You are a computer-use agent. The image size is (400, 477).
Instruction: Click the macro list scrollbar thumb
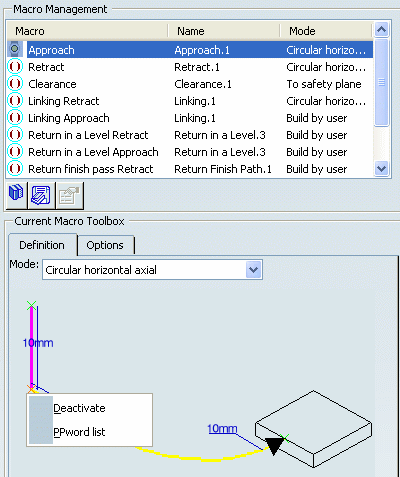click(381, 82)
